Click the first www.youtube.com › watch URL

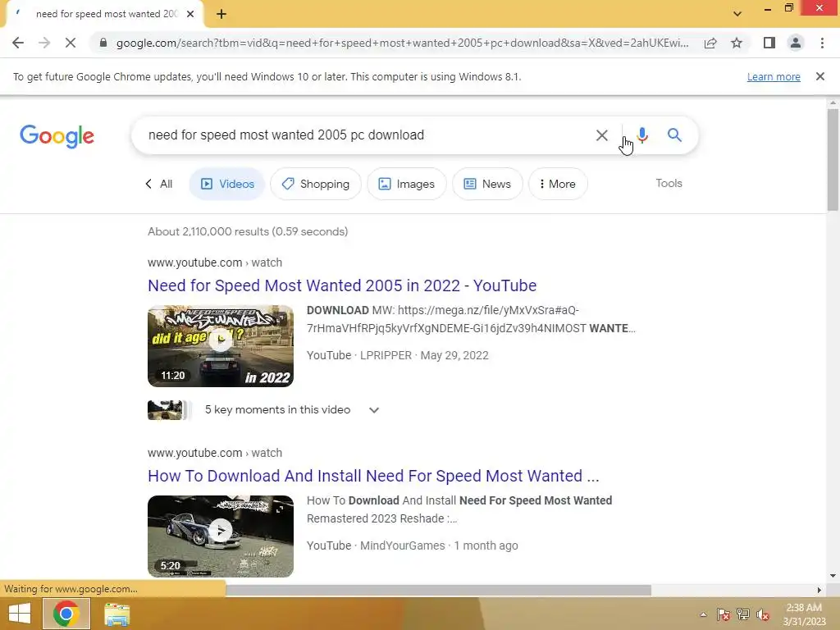(215, 262)
